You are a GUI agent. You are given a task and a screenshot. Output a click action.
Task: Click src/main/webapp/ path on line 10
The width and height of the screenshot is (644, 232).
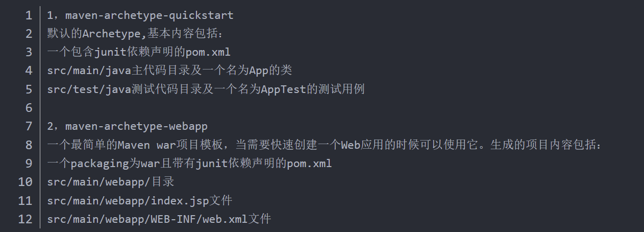pos(99,182)
